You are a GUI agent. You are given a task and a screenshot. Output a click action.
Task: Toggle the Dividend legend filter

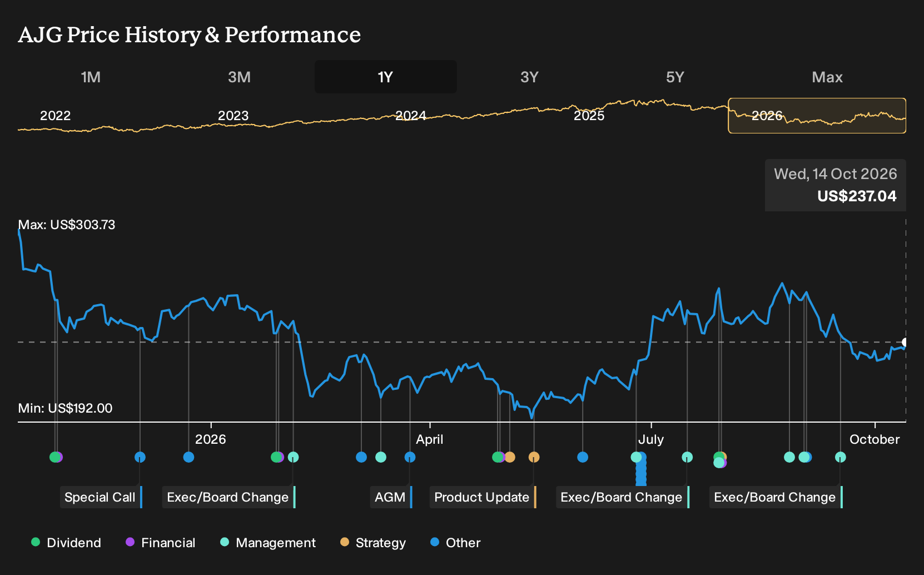[x=66, y=543]
